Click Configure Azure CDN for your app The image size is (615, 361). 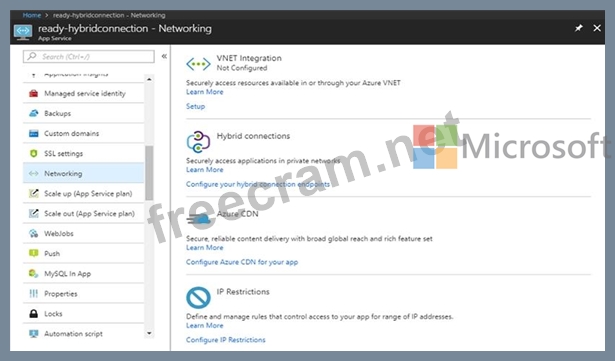point(242,262)
